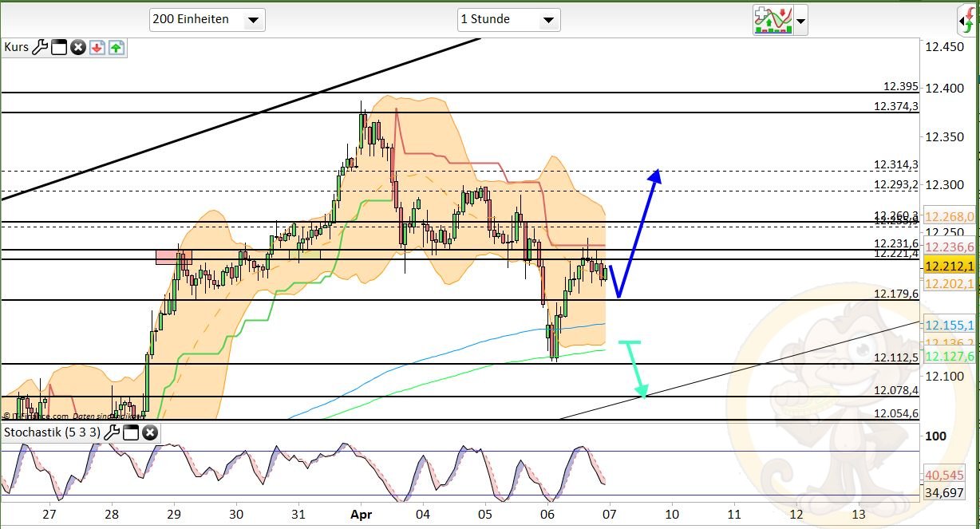This screenshot has height=529, width=980.
Task: Click the 40,545 Stochastik value label
Action: [x=945, y=476]
